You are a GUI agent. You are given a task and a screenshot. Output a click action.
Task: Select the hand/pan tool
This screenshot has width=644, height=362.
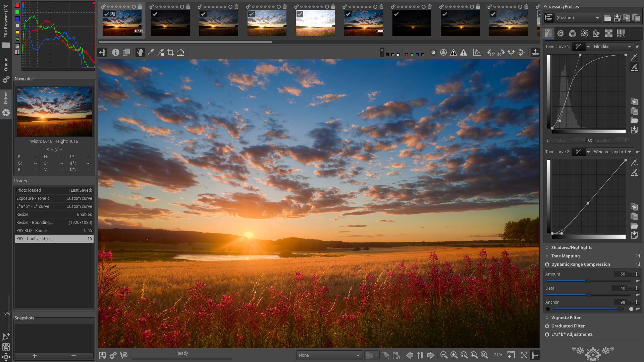point(140,52)
